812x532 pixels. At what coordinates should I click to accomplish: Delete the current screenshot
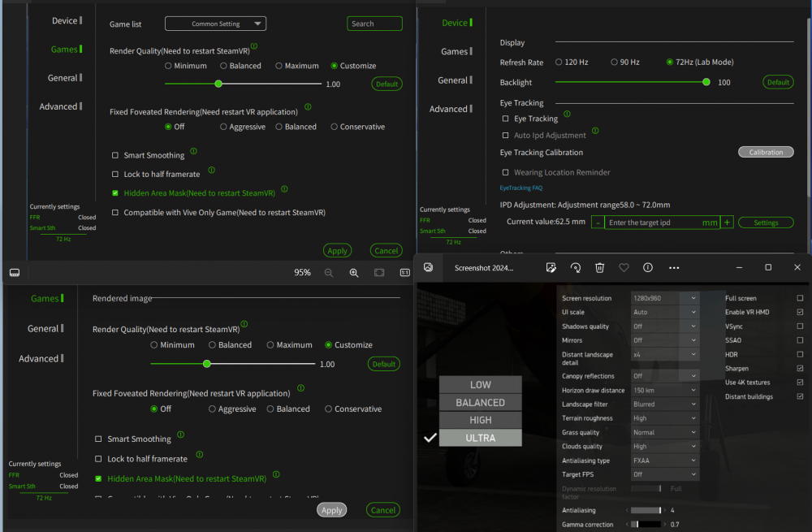click(x=600, y=267)
